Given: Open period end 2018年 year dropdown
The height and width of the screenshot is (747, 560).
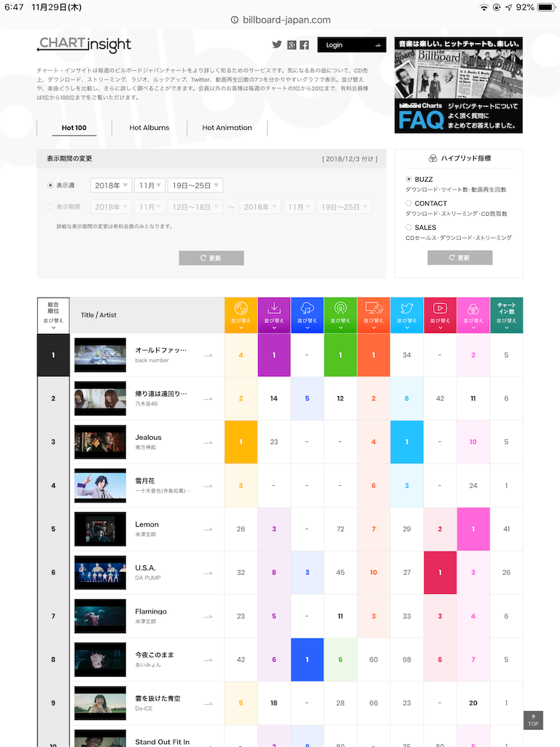Looking at the screenshot, I should click(x=260, y=206).
